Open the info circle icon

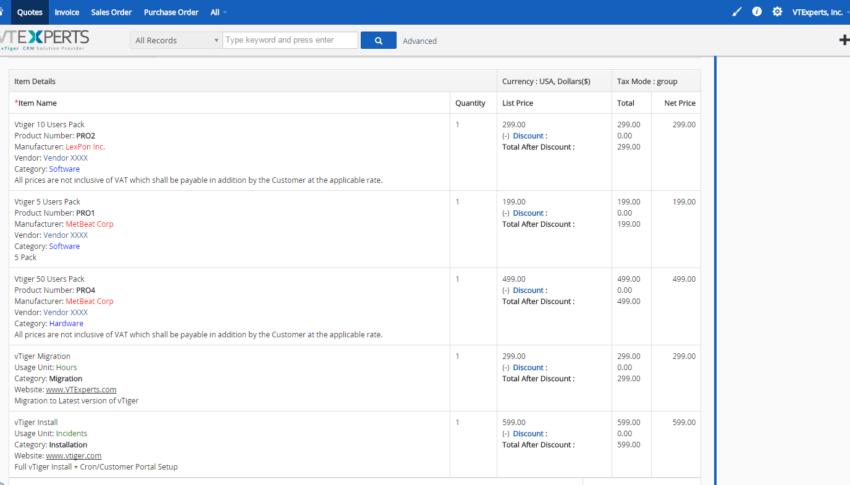click(757, 11)
